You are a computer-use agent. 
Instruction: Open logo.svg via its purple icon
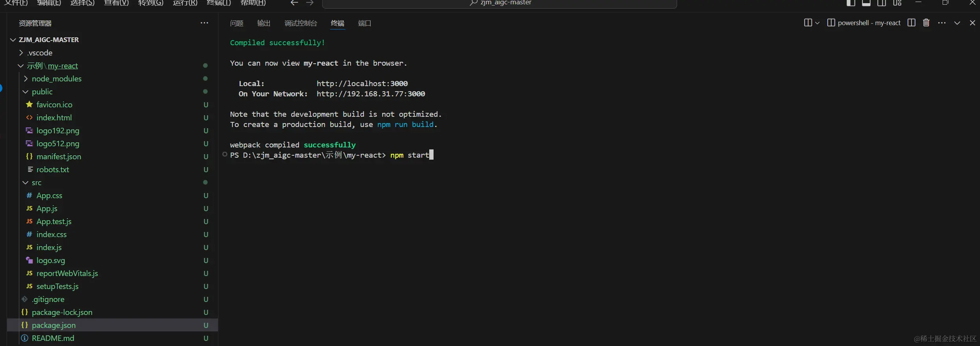point(29,260)
